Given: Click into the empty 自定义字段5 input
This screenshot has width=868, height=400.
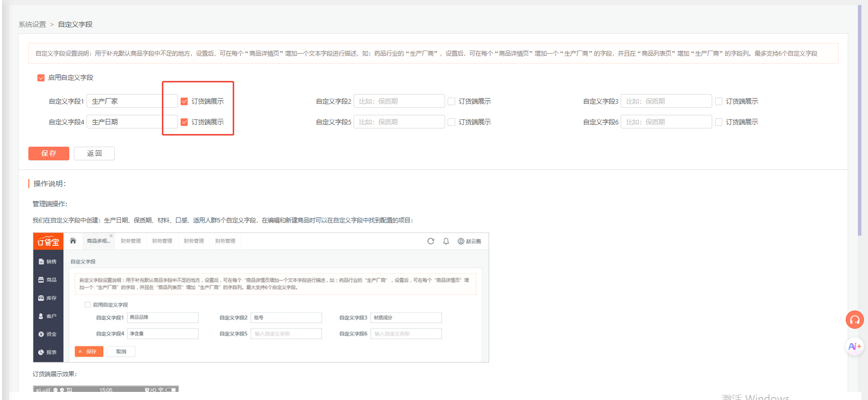Looking at the screenshot, I should coord(399,122).
